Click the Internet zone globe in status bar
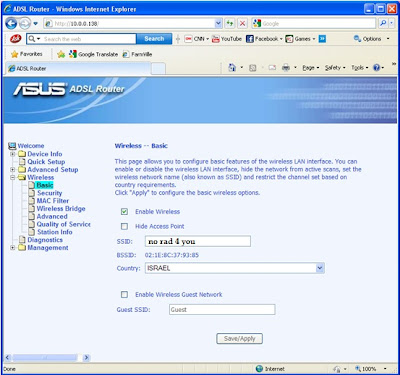400x375 pixels. [260, 369]
